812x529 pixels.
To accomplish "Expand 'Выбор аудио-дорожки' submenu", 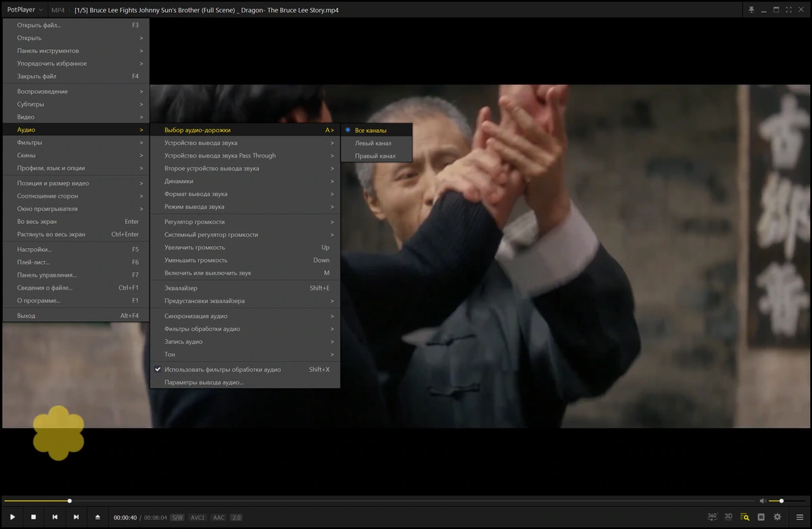I will point(245,130).
